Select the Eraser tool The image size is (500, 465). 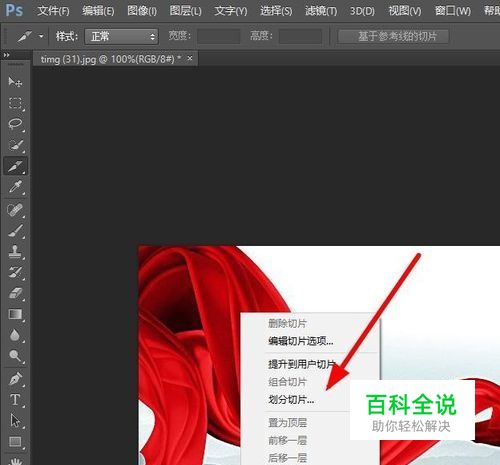15,293
